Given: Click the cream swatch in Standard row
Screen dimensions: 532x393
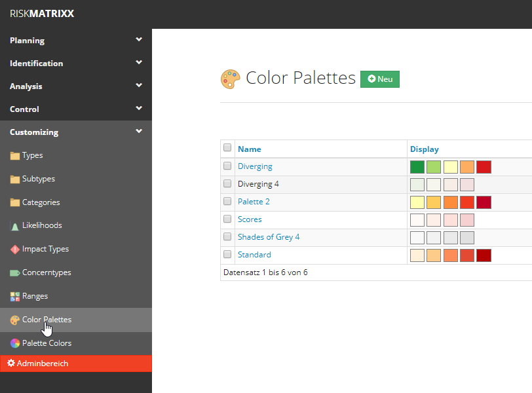Looking at the screenshot, I should [x=417, y=255].
